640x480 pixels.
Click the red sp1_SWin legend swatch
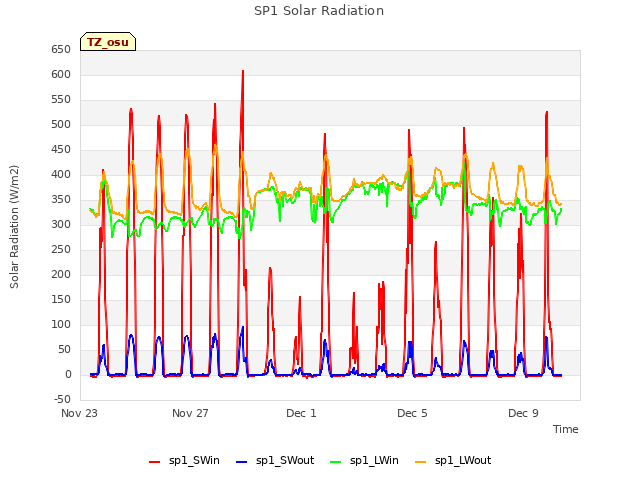point(155,461)
